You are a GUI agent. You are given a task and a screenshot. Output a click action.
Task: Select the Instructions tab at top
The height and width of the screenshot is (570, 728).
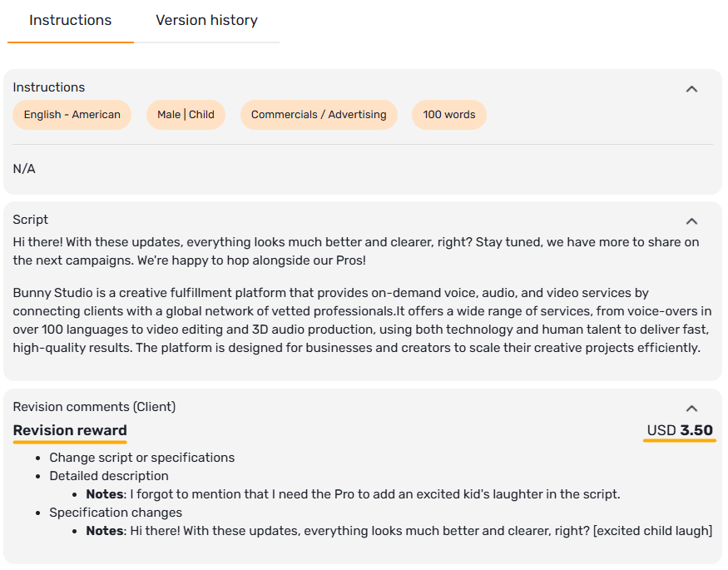pyautogui.click(x=71, y=21)
